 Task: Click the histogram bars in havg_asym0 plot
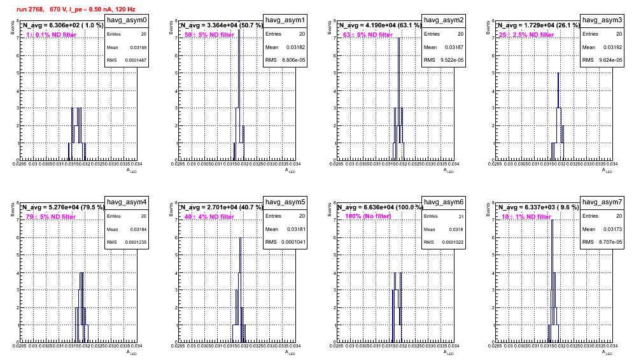tap(77, 134)
